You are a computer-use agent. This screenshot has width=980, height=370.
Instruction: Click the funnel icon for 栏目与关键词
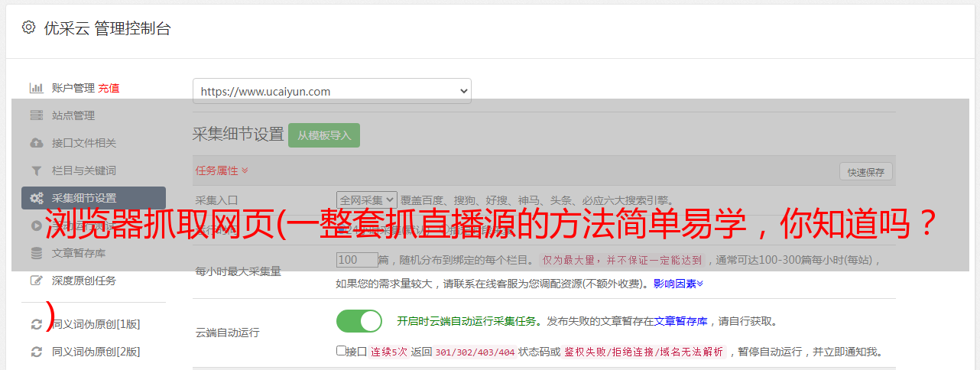click(x=36, y=170)
